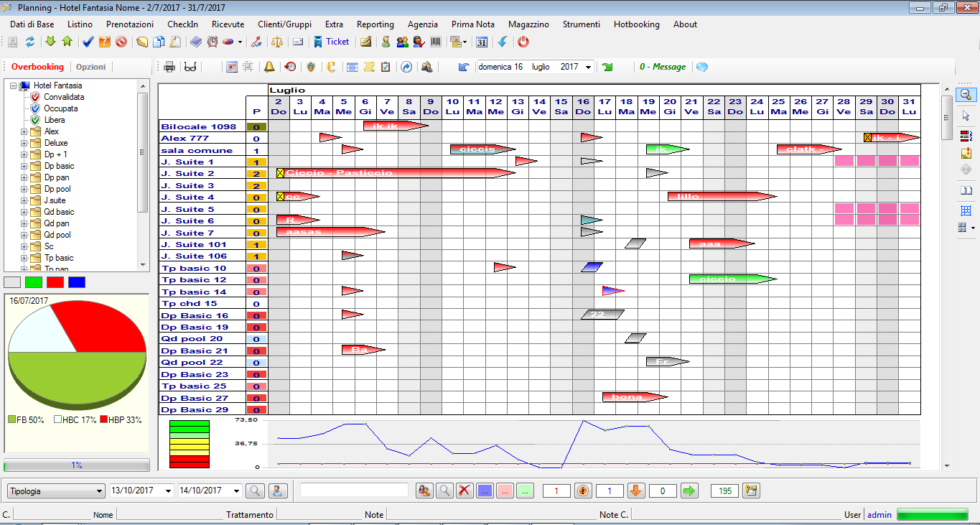Select the Ciccio - Pasticcio booking bar
Viewport: 980px width, 525px height.
[396, 173]
